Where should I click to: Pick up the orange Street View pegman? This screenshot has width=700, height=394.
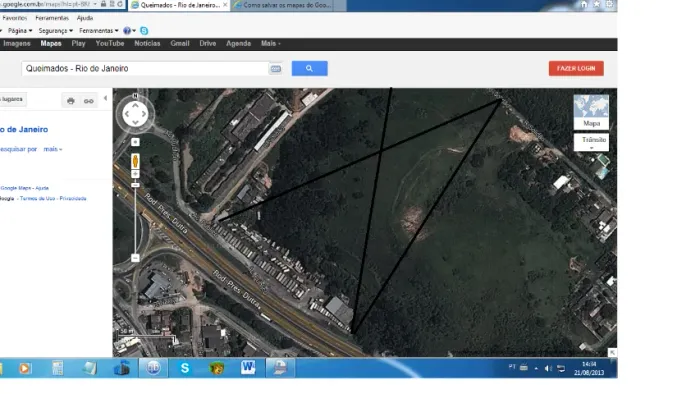click(x=135, y=161)
